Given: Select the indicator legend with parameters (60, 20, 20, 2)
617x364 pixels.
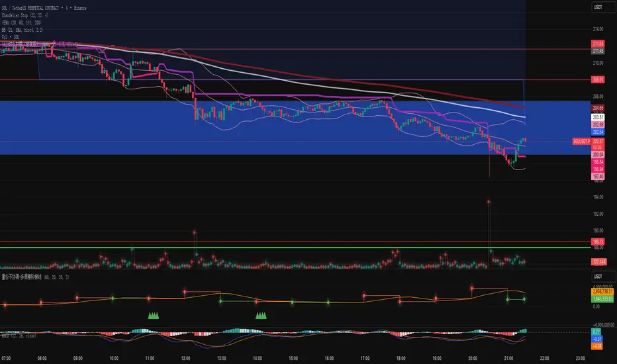Looking at the screenshot, I should (35, 277).
